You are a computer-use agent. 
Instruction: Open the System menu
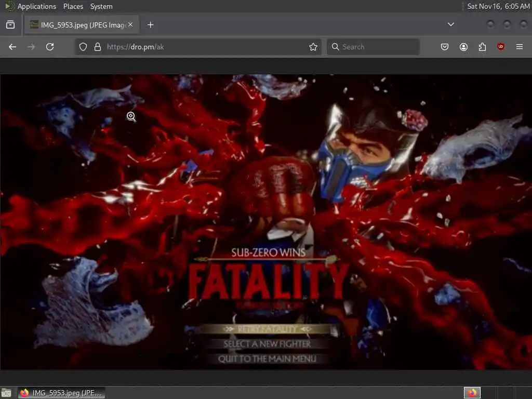101,6
